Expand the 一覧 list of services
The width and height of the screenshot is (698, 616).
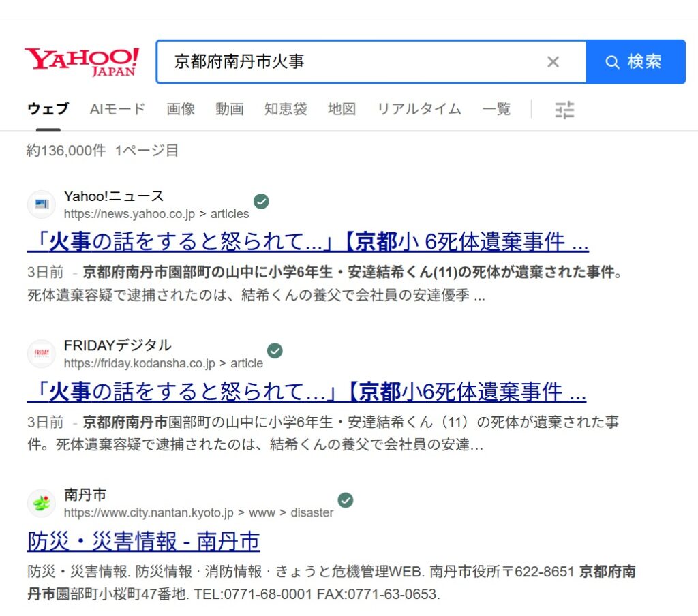[x=496, y=109]
